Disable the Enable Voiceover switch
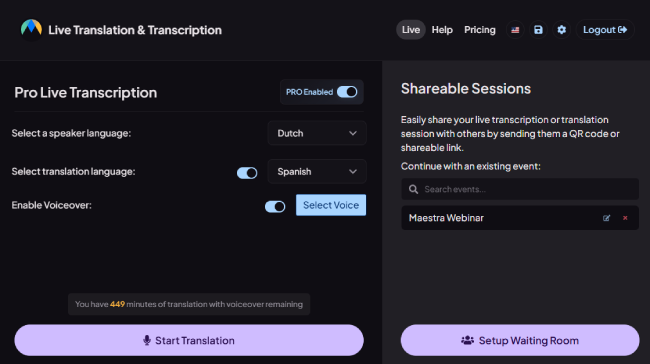650x364 pixels. (275, 206)
